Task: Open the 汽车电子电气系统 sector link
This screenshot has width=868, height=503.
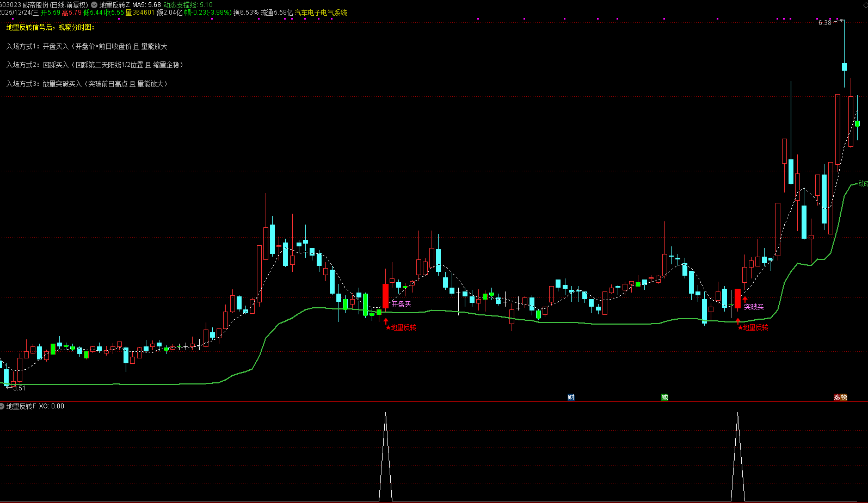Action: (321, 13)
